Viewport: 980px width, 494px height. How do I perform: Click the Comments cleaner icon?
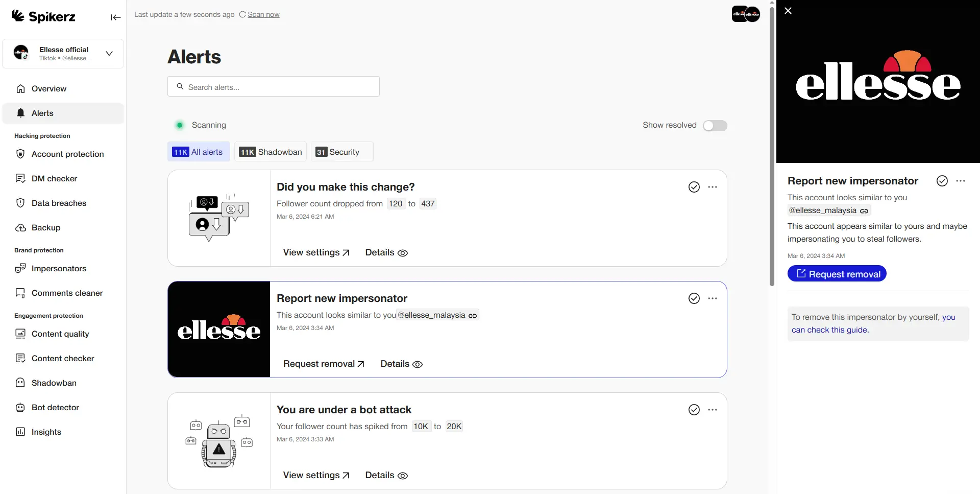[x=20, y=293]
